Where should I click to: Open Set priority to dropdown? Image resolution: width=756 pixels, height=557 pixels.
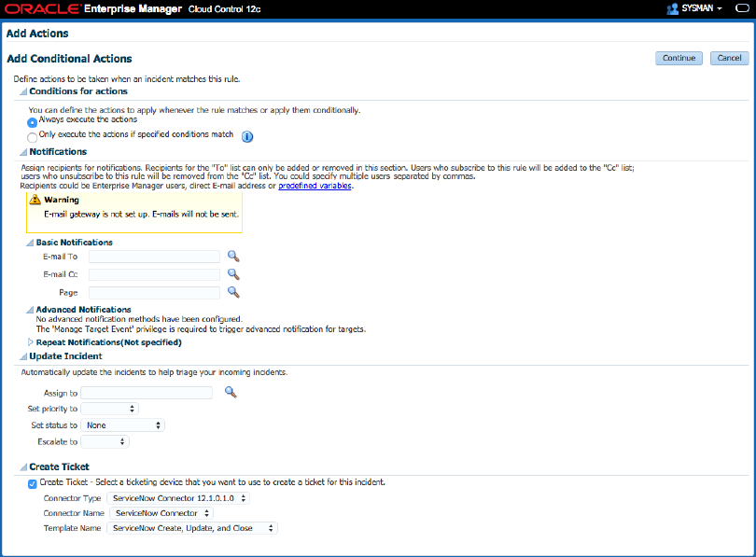click(110, 409)
